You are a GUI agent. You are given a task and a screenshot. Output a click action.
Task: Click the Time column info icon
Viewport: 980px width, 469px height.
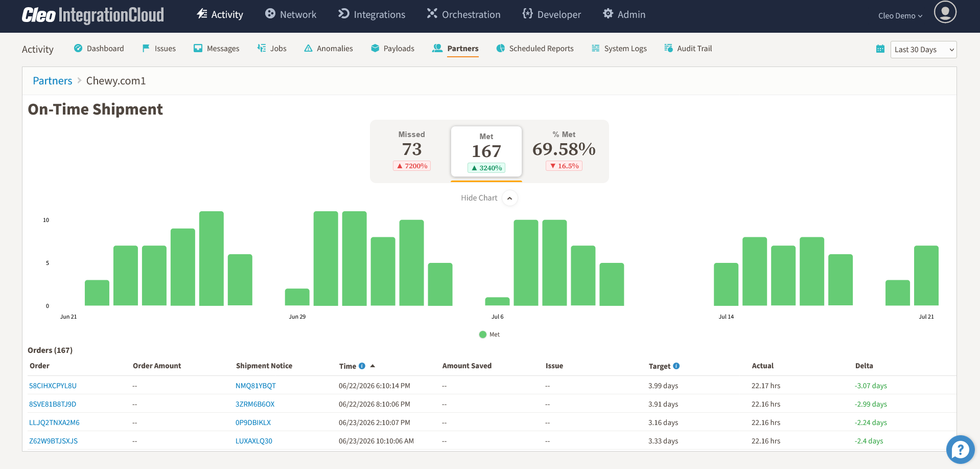[x=362, y=366]
